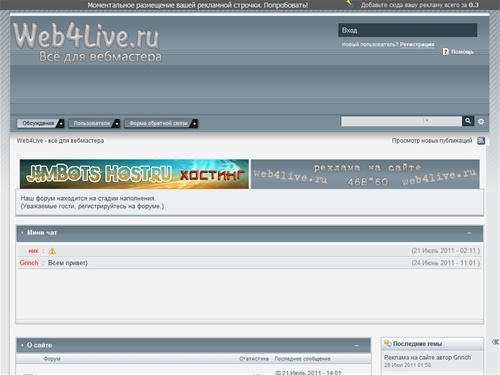Collapse the Мини чат panel
This screenshot has height=375, width=500.
(x=469, y=233)
